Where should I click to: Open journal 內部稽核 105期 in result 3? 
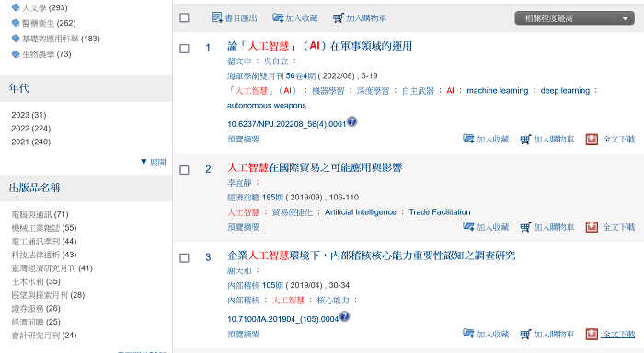(255, 285)
